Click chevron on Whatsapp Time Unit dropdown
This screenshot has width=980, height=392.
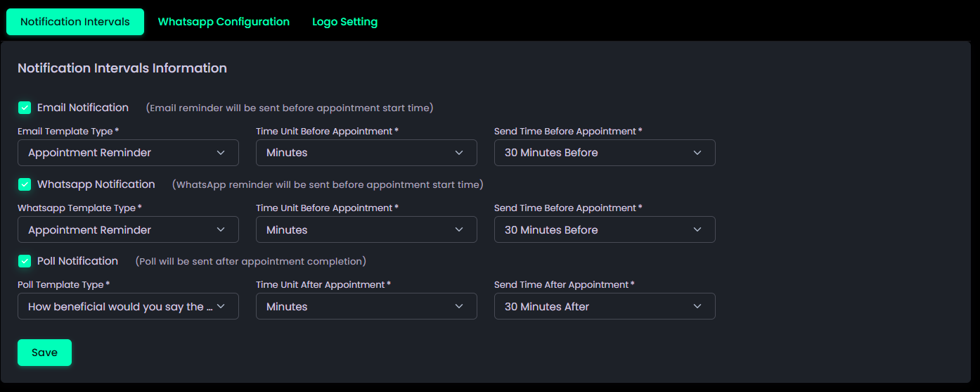[x=459, y=229]
